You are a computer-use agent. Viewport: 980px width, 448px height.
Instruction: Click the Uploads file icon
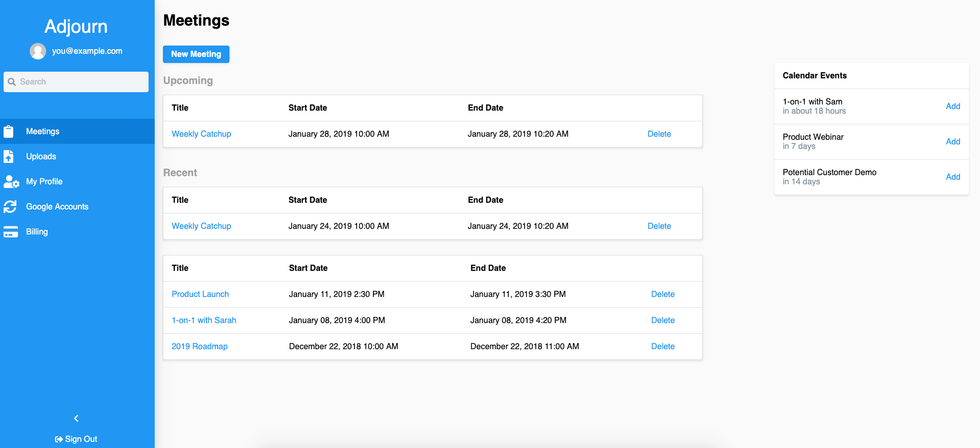tap(9, 157)
